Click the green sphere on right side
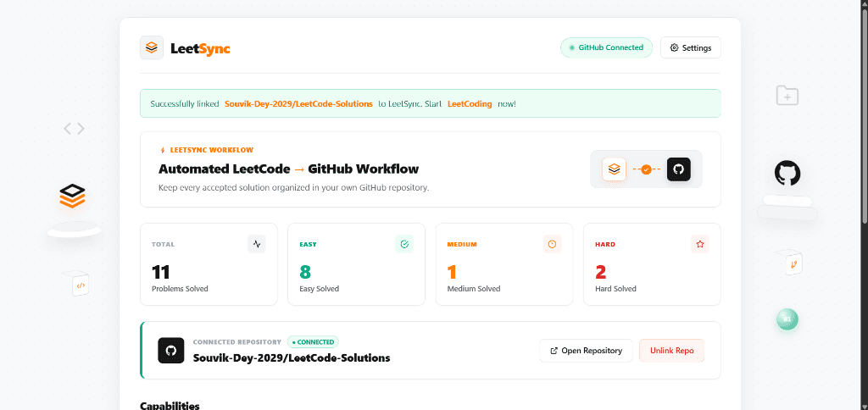 [787, 319]
